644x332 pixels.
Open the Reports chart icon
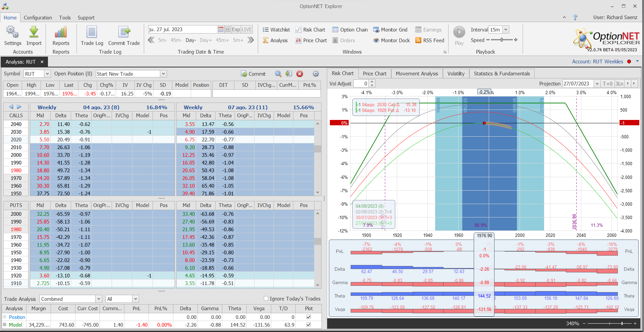(61, 32)
